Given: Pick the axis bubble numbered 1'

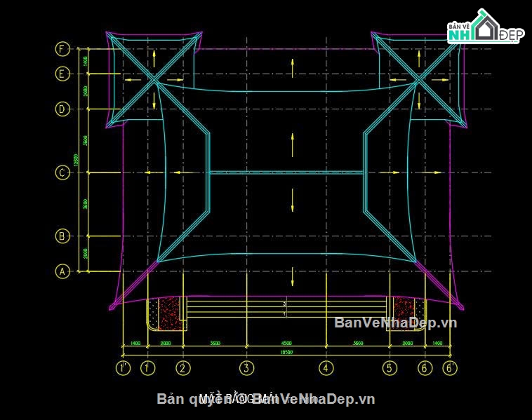Looking at the screenshot, I should [123, 368].
